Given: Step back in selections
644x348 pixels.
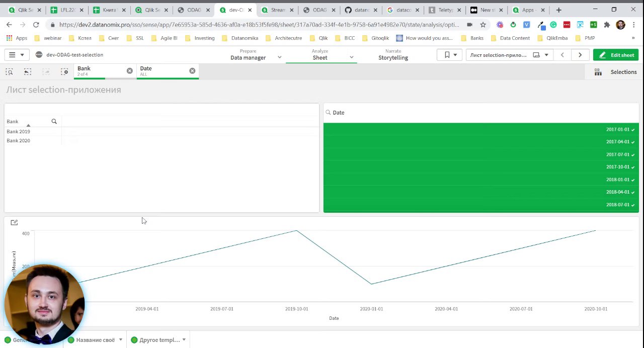Looking at the screenshot, I should 28,72.
